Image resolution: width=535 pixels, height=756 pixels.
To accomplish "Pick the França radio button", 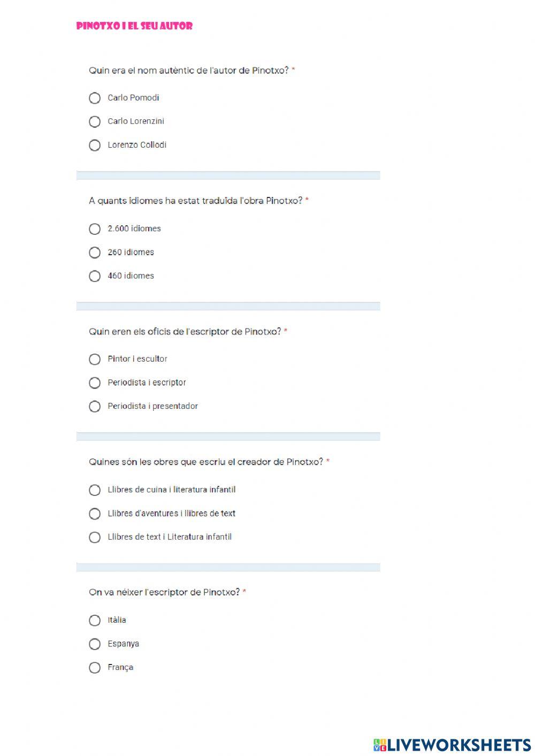I will point(95,668).
